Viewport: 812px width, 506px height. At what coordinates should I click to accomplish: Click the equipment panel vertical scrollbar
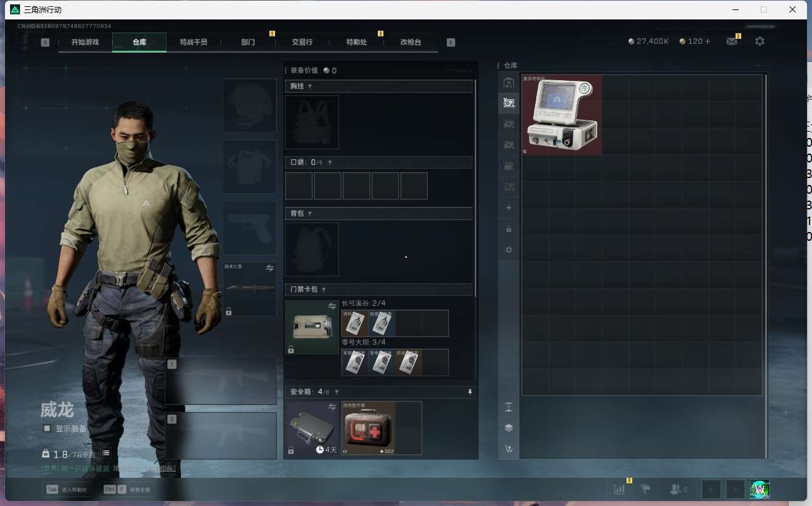(476, 188)
